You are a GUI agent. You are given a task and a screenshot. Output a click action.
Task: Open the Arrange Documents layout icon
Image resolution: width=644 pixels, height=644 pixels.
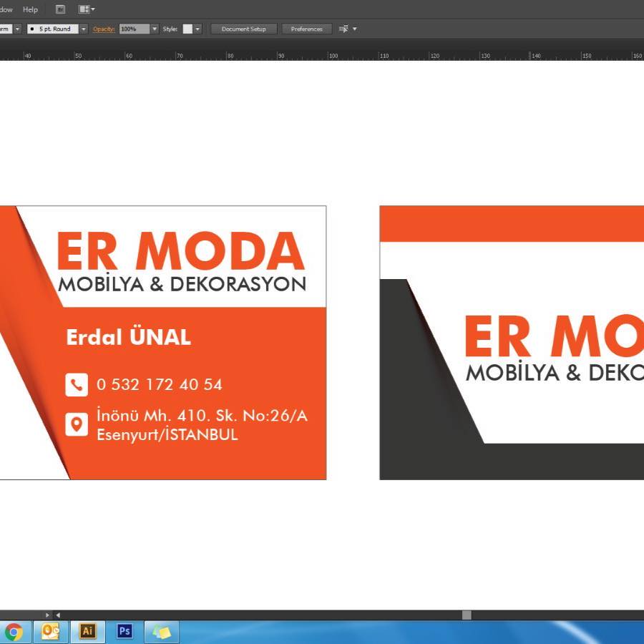tap(87, 9)
